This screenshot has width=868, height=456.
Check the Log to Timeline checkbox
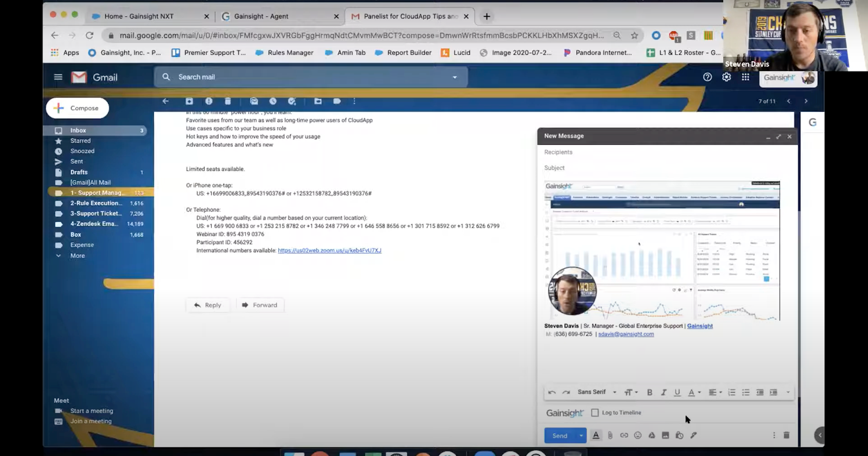coord(595,413)
